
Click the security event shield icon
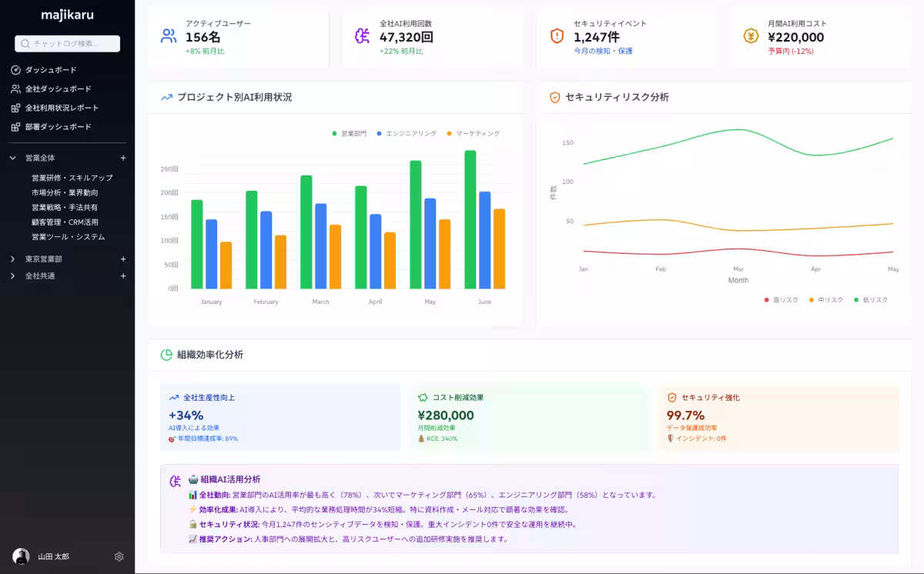557,36
